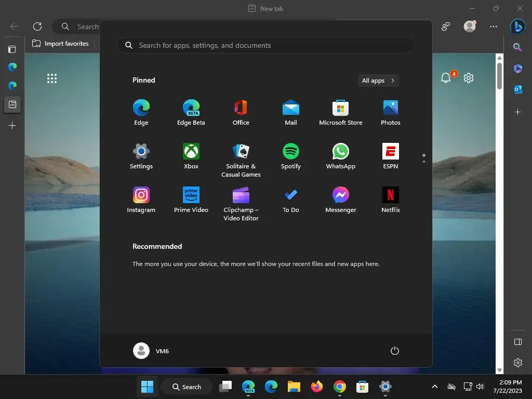
Task: Launch the Xbox app
Action: [191, 156]
